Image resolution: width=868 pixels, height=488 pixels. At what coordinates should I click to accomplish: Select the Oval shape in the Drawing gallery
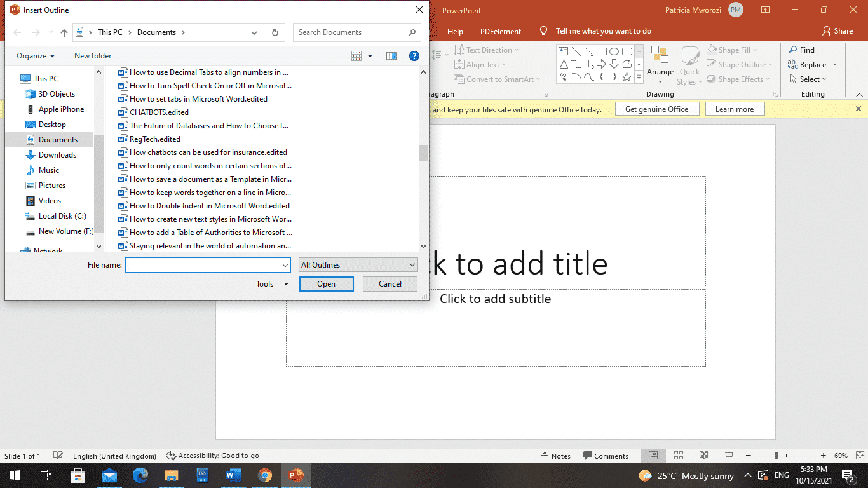[x=614, y=50]
